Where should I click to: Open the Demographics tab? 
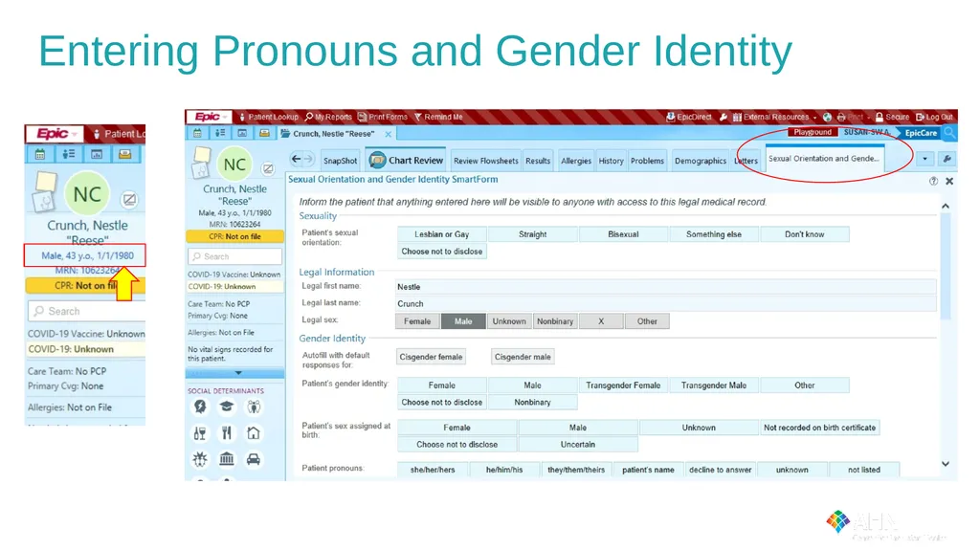point(700,161)
